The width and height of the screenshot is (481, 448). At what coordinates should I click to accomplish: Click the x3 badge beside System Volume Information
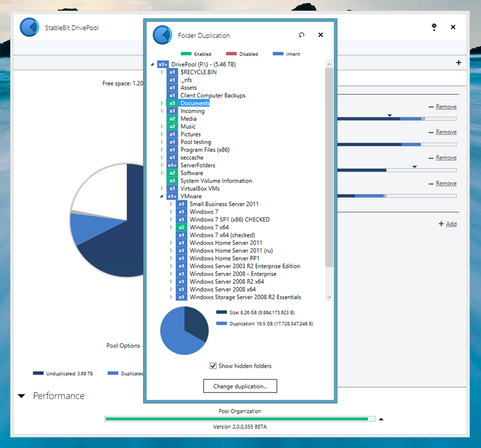pos(172,181)
